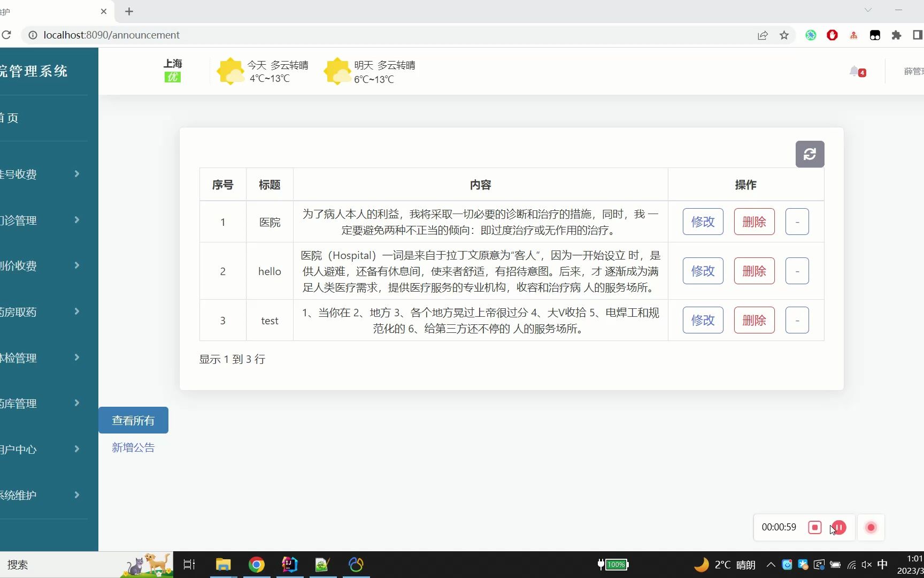Open the browser extensions puzzle menu
The image size is (924, 578).
pyautogui.click(x=896, y=35)
